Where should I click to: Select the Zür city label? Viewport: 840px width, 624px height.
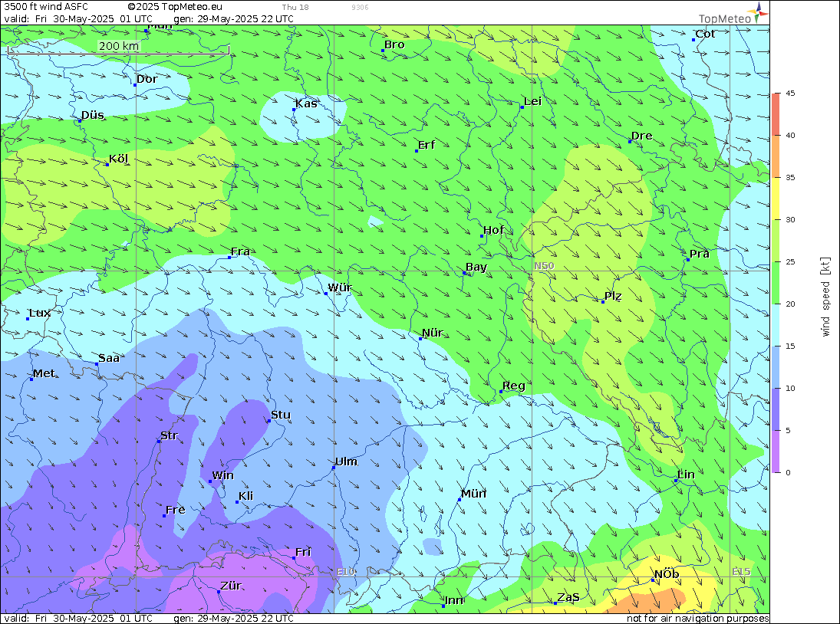231,586
